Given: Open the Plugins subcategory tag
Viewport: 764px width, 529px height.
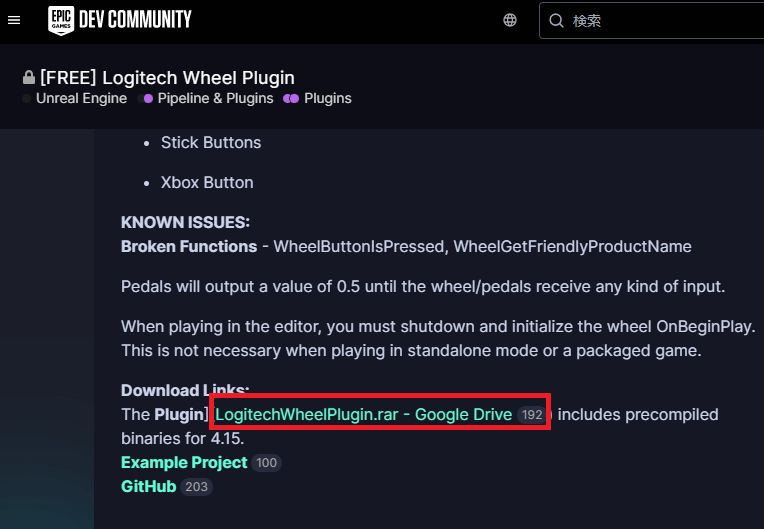Looking at the screenshot, I should tap(317, 98).
